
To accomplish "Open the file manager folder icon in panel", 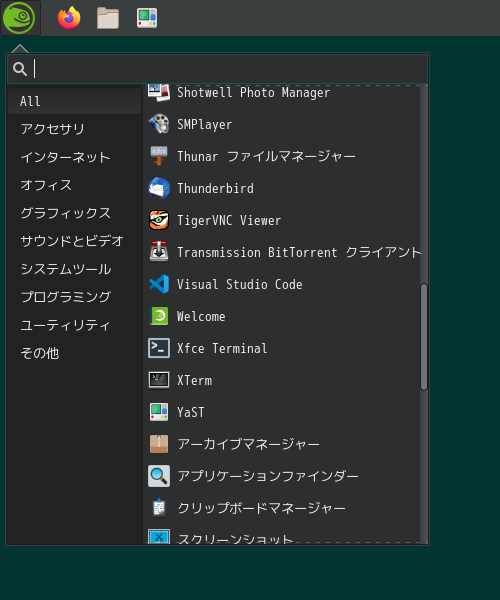I will coord(108,18).
